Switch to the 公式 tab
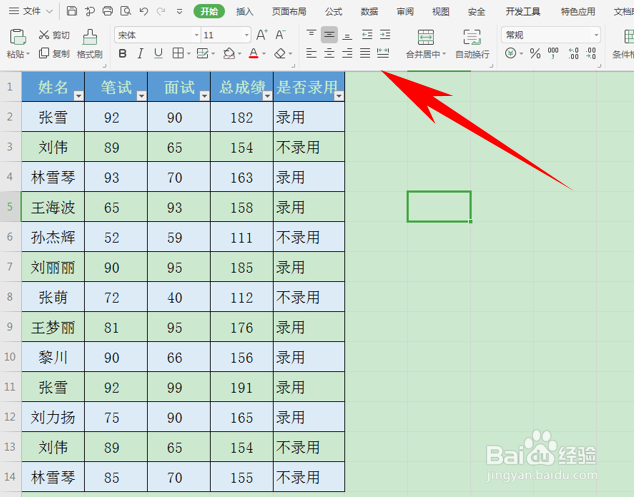The image size is (634, 497). [x=334, y=12]
